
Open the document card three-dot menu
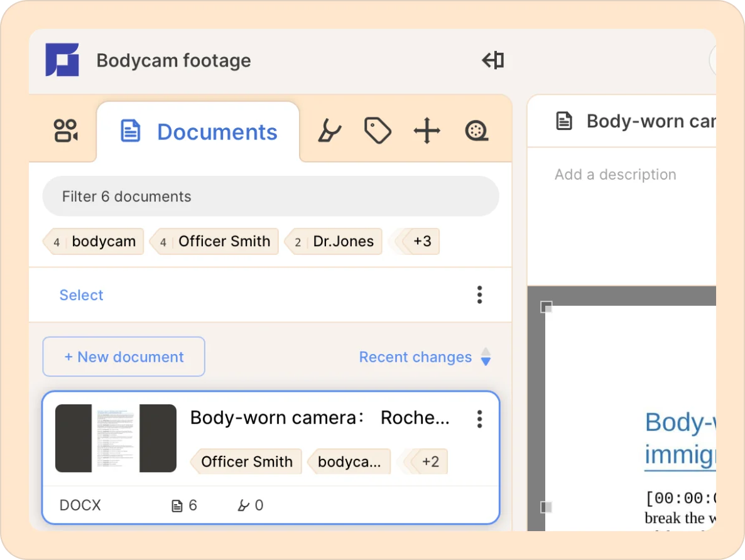479,419
